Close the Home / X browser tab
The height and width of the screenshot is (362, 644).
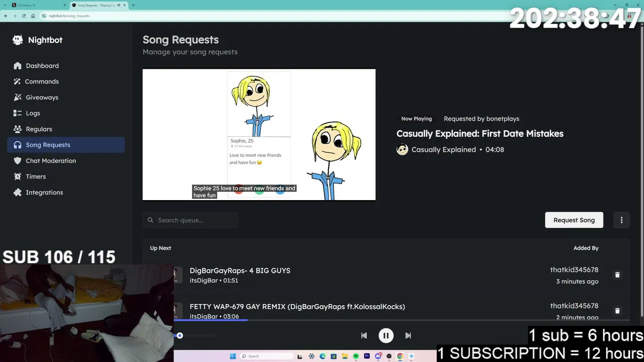64,5
